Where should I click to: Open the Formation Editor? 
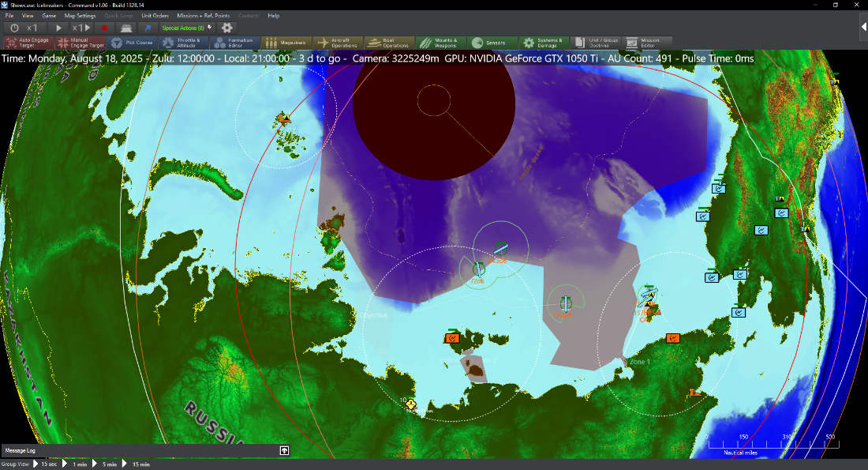(x=234, y=43)
